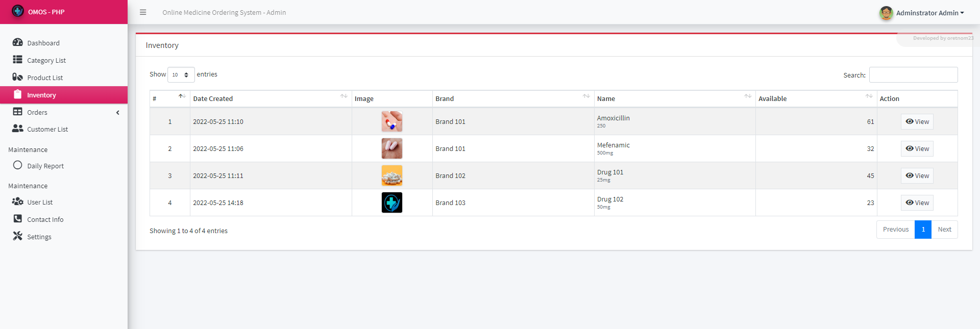The image size is (980, 329).
Task: Sort by the # column arrows
Action: coord(182,96)
